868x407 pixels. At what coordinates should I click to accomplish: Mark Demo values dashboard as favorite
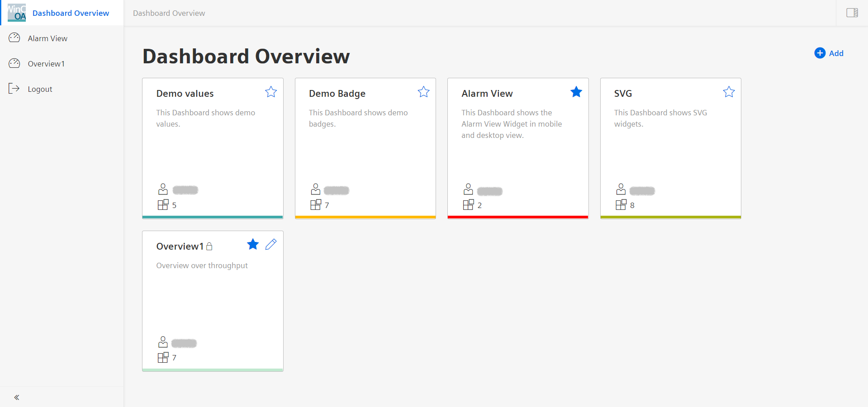[x=271, y=92]
